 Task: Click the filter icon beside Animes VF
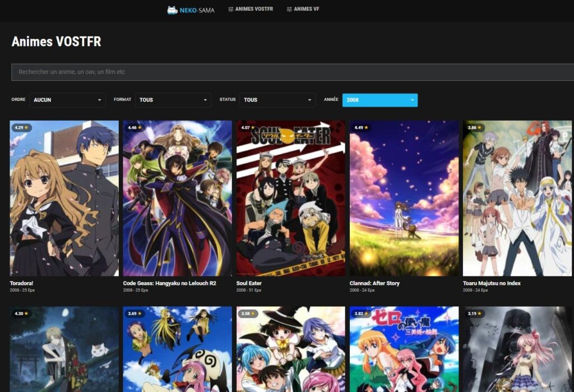[x=289, y=9]
